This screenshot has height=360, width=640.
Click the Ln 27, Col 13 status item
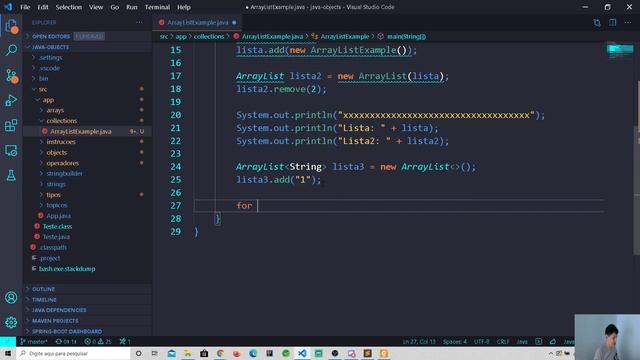coord(419,341)
